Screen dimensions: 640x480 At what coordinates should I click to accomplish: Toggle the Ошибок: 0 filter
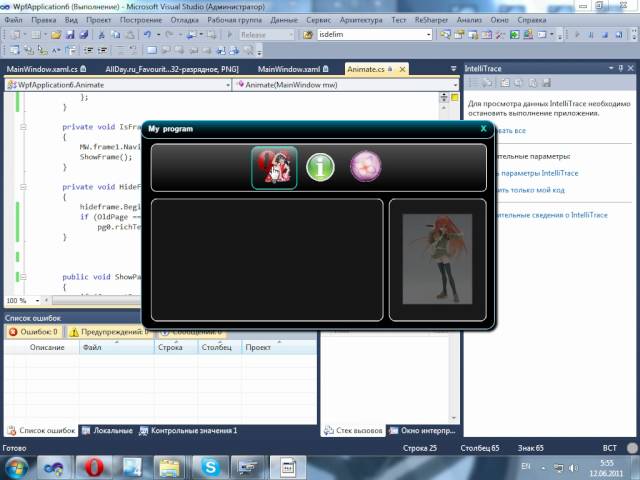point(34,332)
